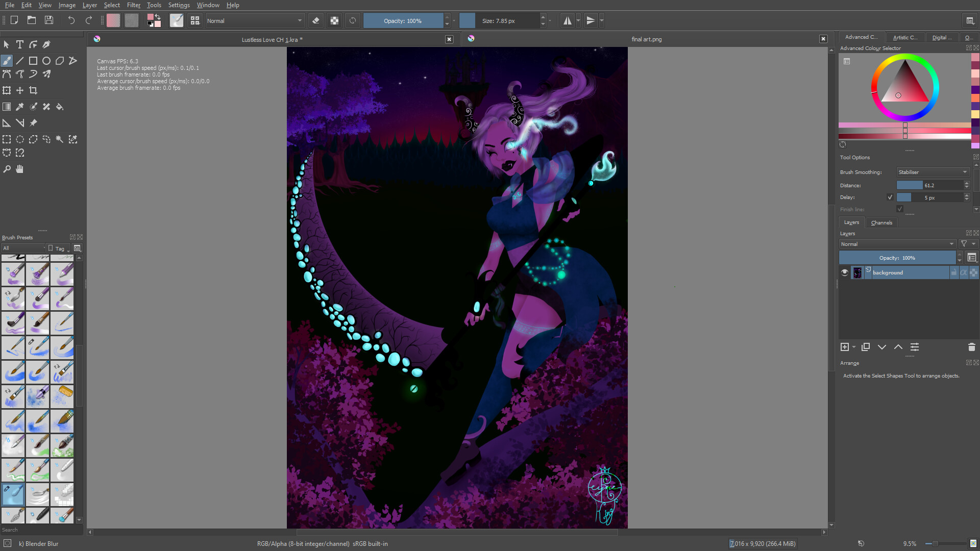
Task: Duplicate the layer with the duplicate button
Action: point(866,347)
